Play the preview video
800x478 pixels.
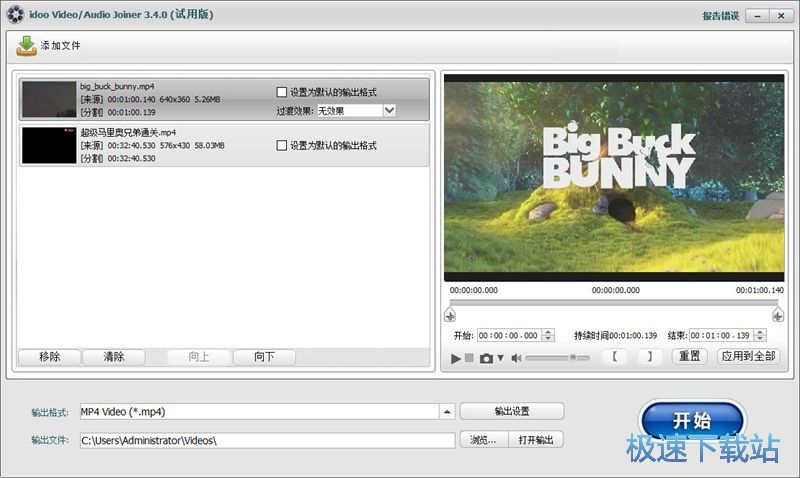tap(456, 358)
